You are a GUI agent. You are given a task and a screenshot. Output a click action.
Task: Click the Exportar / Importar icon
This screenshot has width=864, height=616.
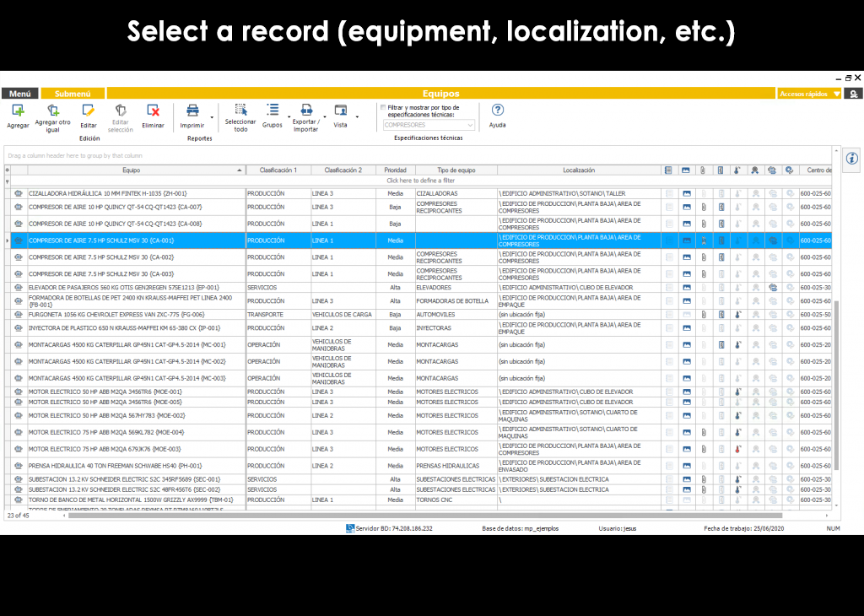(x=306, y=110)
